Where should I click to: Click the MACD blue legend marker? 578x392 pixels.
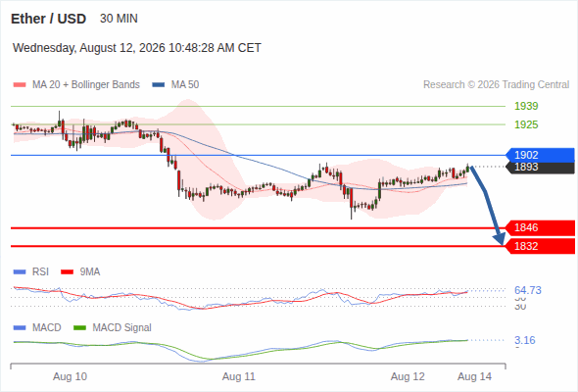coord(20,328)
